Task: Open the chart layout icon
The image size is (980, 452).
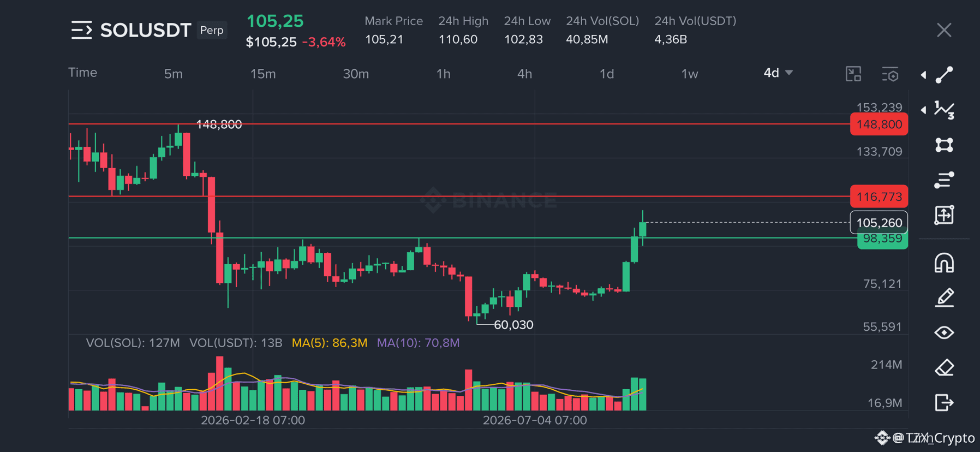Action: coord(853,74)
